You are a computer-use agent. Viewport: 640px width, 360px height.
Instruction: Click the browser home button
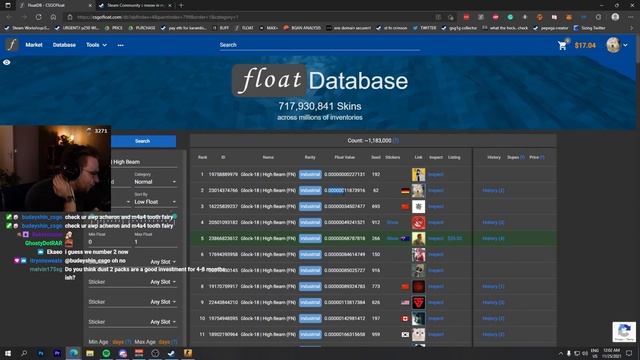[x=53, y=17]
